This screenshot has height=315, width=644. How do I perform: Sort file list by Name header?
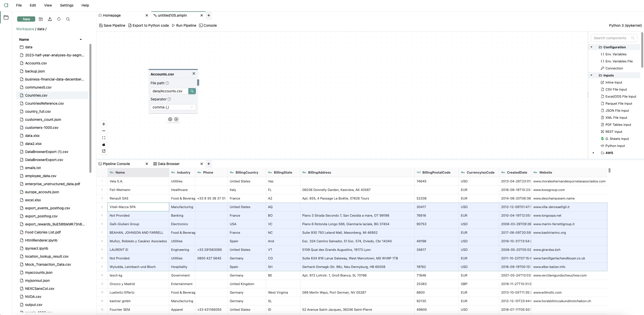24,40
